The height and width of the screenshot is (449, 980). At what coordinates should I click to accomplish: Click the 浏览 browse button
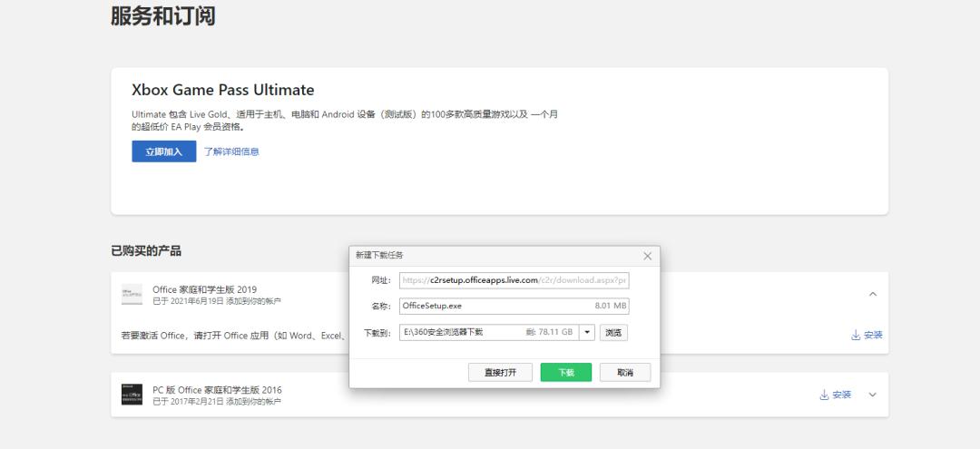click(x=613, y=332)
